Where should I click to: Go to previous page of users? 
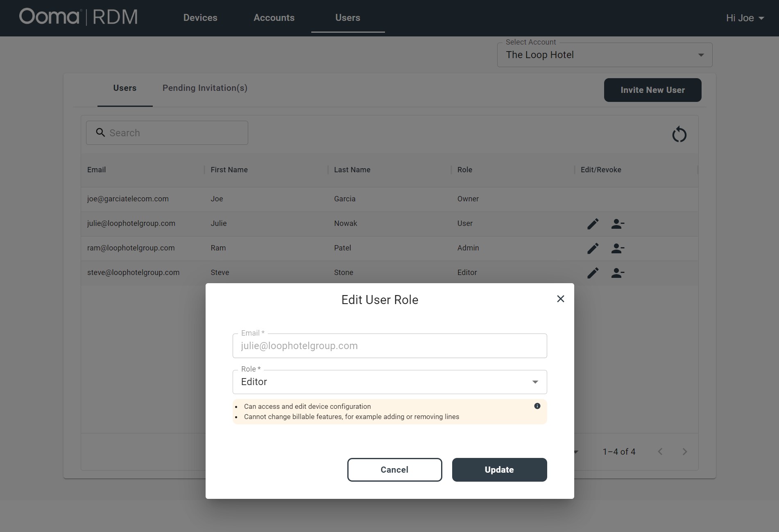tap(660, 452)
